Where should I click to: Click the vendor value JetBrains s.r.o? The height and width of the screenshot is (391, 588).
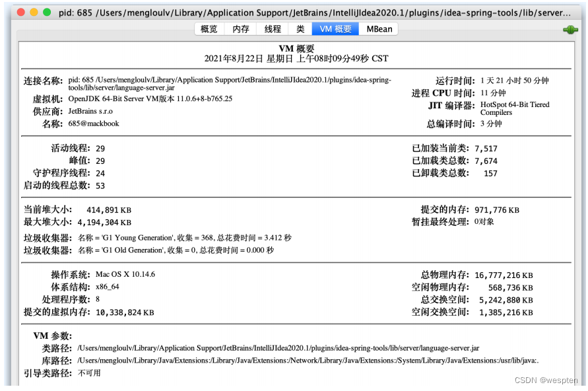point(90,111)
